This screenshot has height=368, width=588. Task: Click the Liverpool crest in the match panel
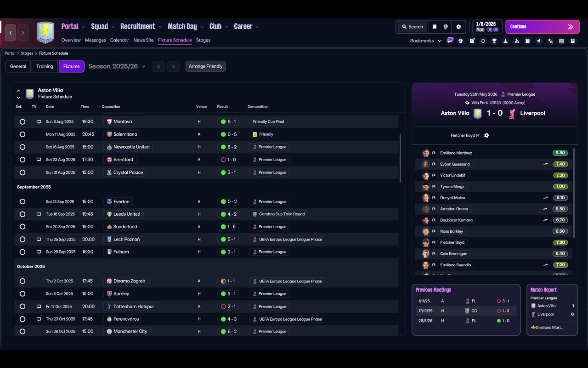[x=512, y=113]
